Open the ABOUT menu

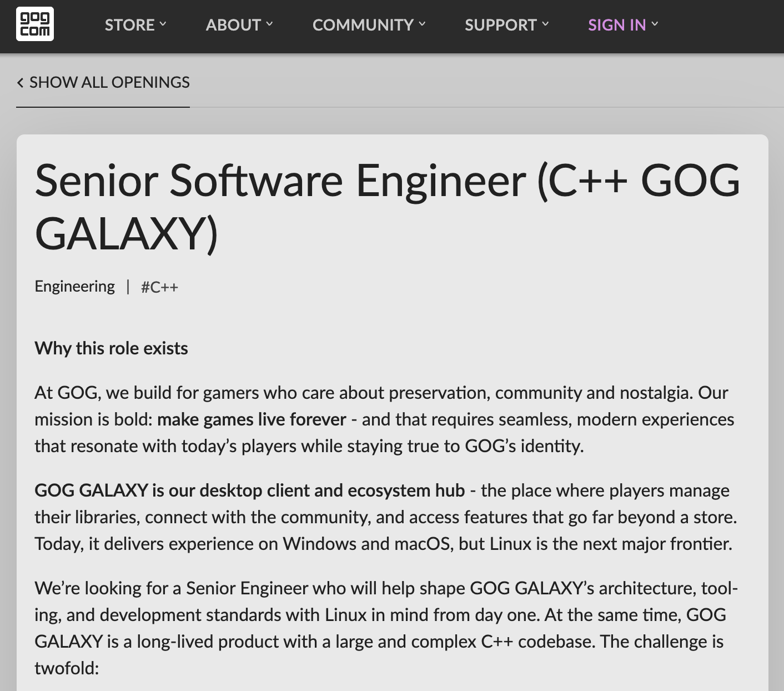pos(233,24)
